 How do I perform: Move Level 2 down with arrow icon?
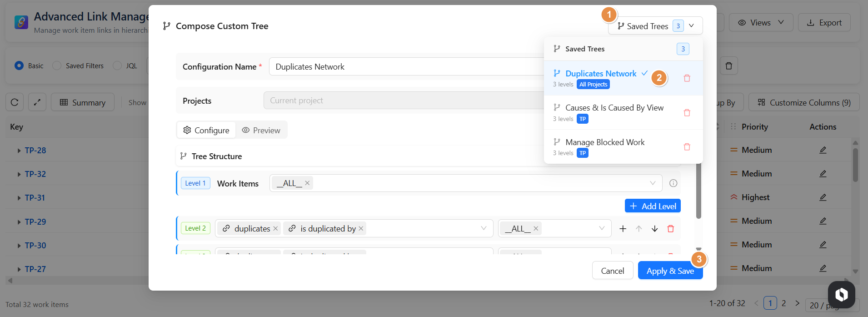pos(654,229)
